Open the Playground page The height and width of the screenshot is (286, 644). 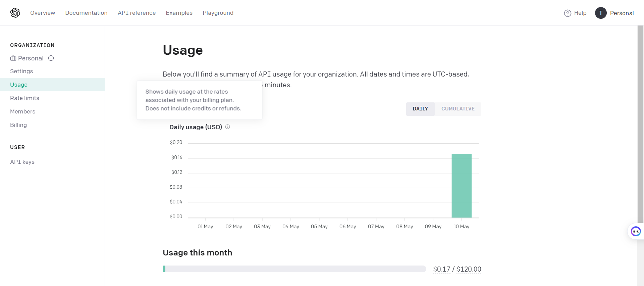(x=218, y=13)
